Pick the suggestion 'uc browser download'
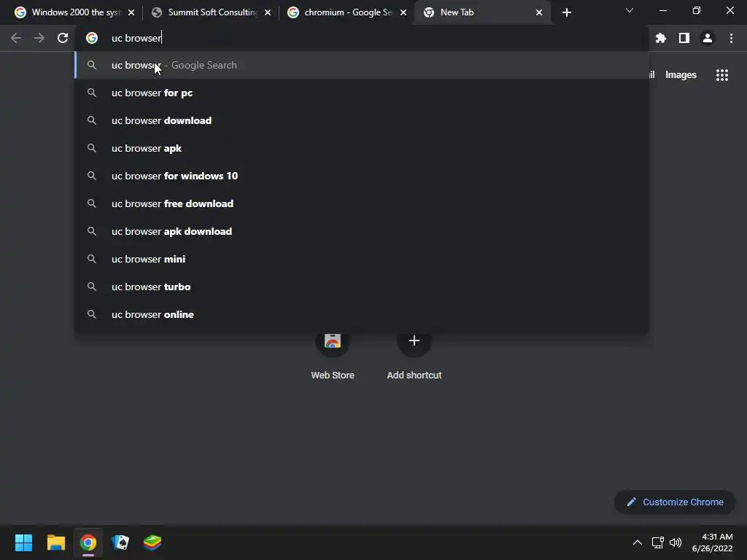This screenshot has height=560, width=747. (362, 120)
